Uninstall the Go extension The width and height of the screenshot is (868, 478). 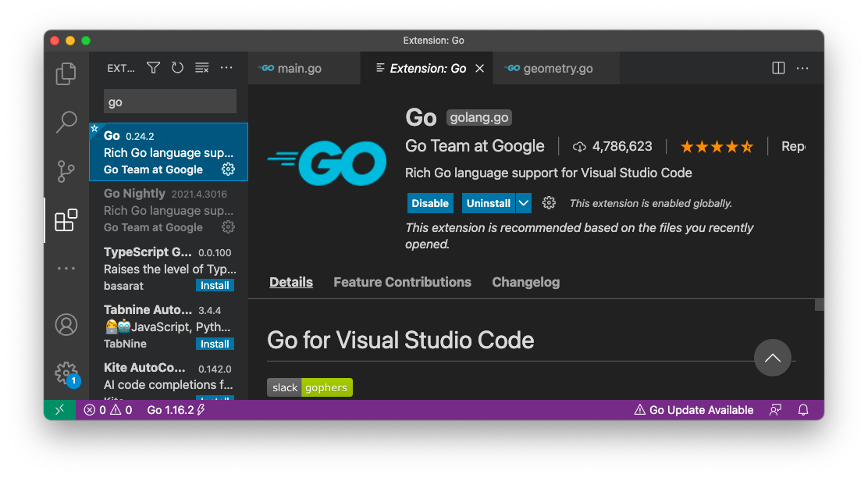(489, 203)
